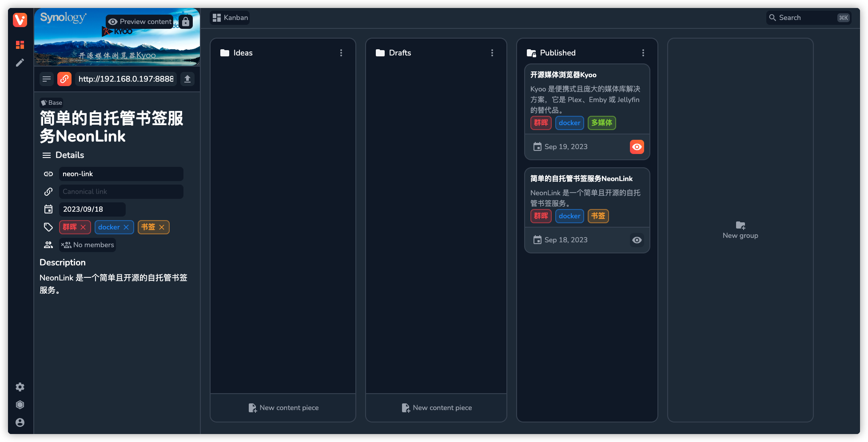The image size is (868, 442).
Task: Remove the 书签 tag with its X
Action: pos(162,227)
